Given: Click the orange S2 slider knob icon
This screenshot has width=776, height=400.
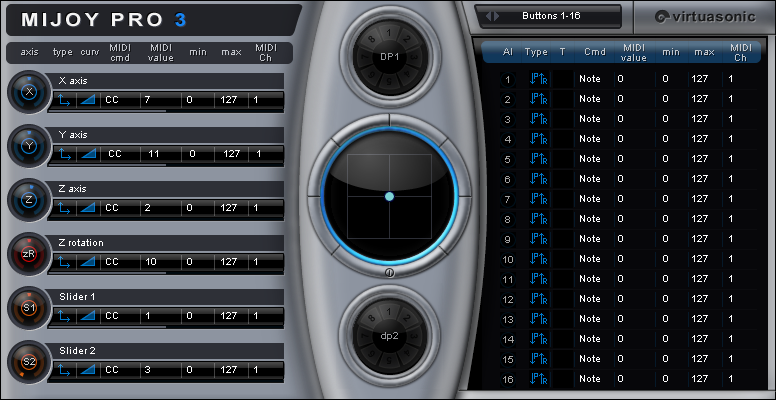Looking at the screenshot, I should click(30, 362).
